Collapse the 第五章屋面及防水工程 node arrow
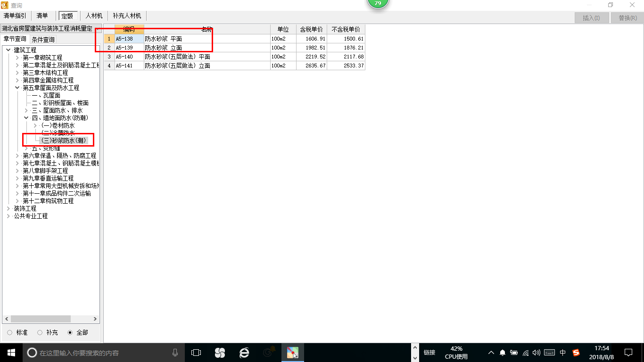 pos(17,88)
